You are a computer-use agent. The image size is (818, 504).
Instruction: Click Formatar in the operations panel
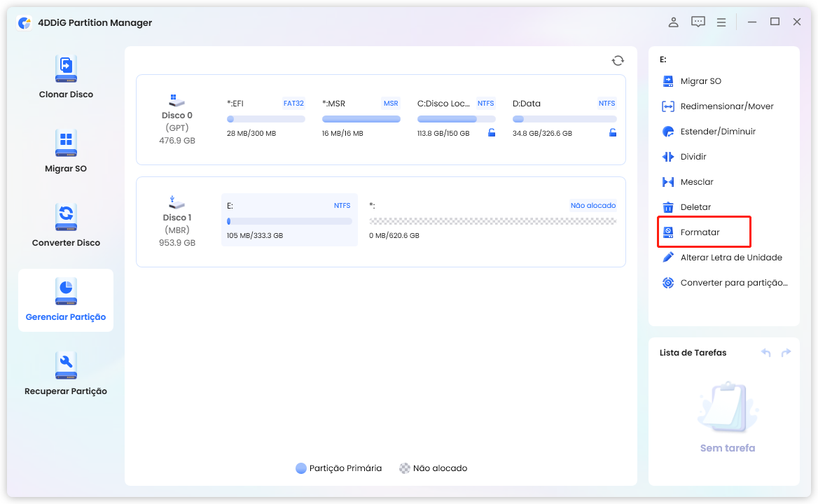pos(700,232)
